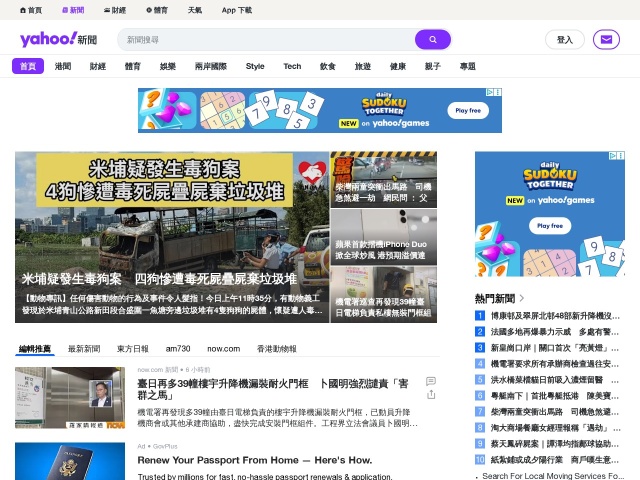Image resolution: width=640 pixels, height=480 pixels.
Task: Click share icon beside elevator article
Action: (x=431, y=395)
